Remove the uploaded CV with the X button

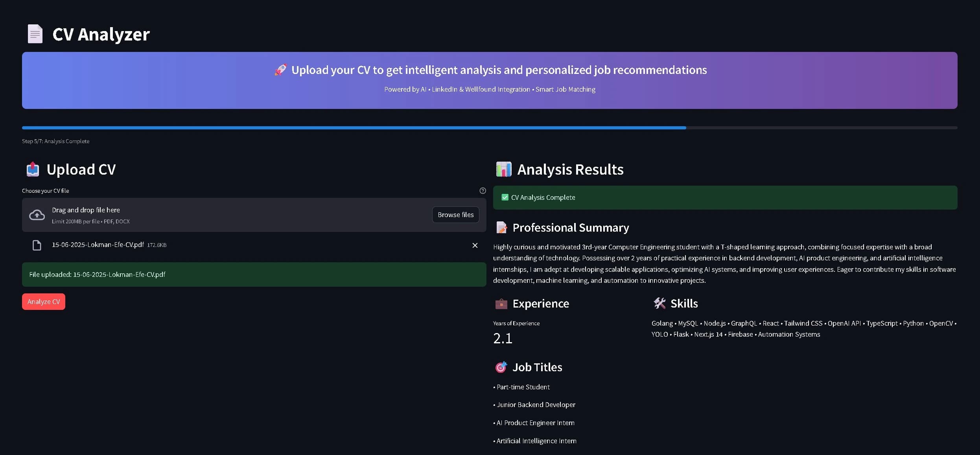(475, 245)
